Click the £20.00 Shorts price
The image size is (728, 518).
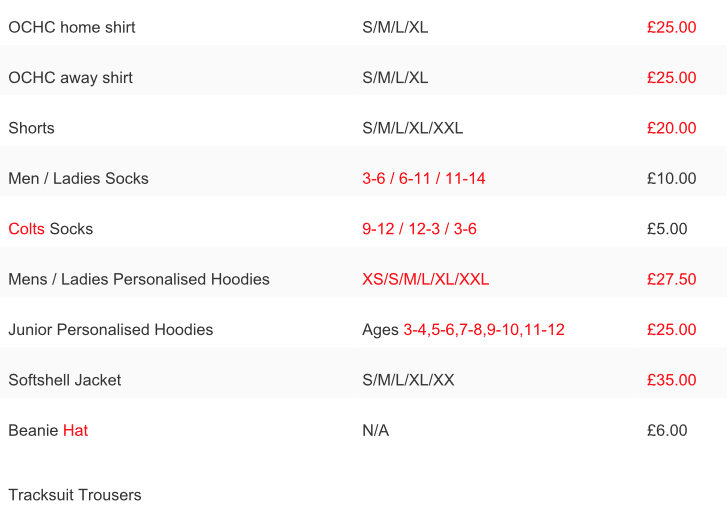[671, 128]
